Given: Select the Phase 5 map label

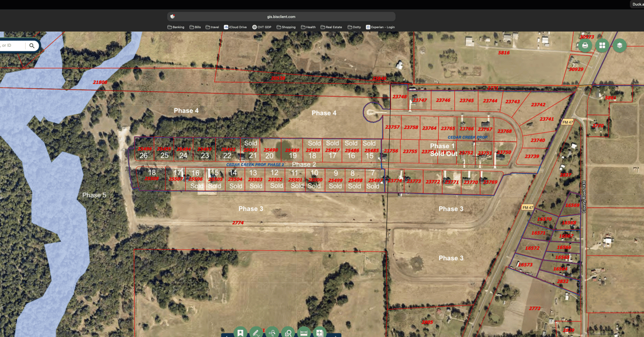Looking at the screenshot, I should coord(94,195).
